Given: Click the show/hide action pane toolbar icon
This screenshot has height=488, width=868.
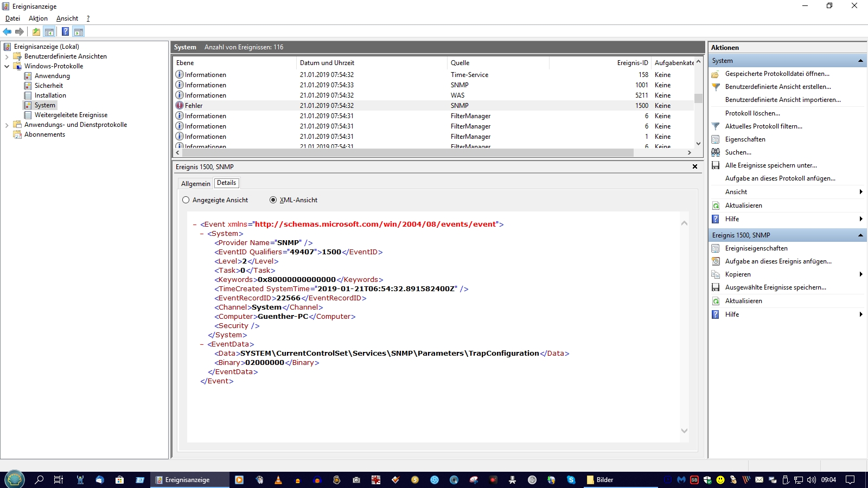Looking at the screenshot, I should click(79, 32).
